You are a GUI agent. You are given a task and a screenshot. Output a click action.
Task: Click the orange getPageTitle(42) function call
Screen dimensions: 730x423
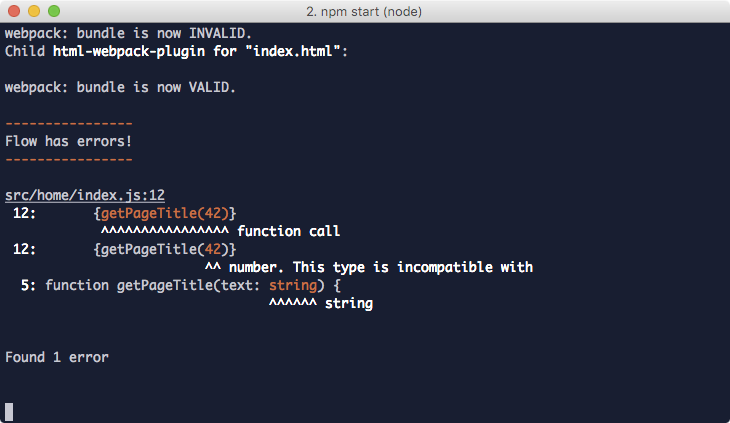click(x=165, y=213)
